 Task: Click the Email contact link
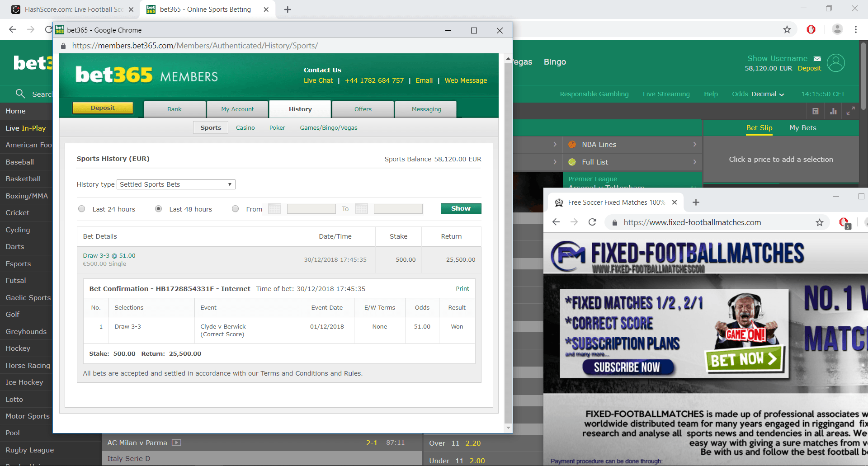coord(424,80)
